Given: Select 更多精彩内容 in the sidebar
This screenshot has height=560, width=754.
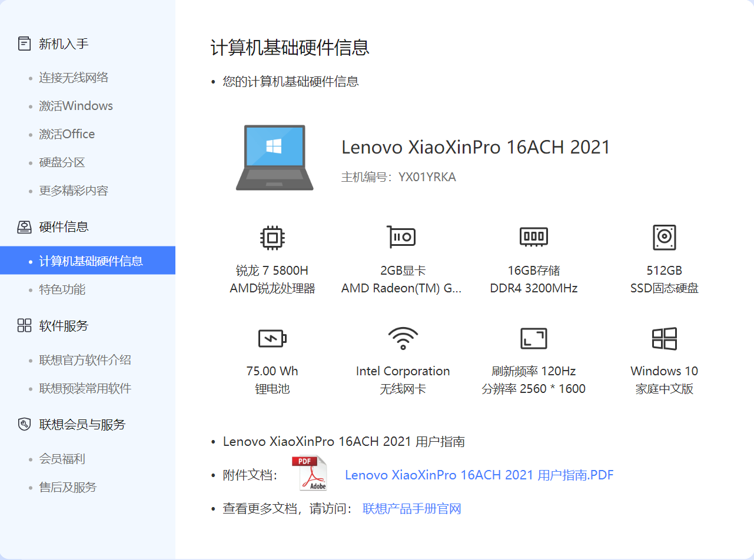Looking at the screenshot, I should tap(74, 191).
